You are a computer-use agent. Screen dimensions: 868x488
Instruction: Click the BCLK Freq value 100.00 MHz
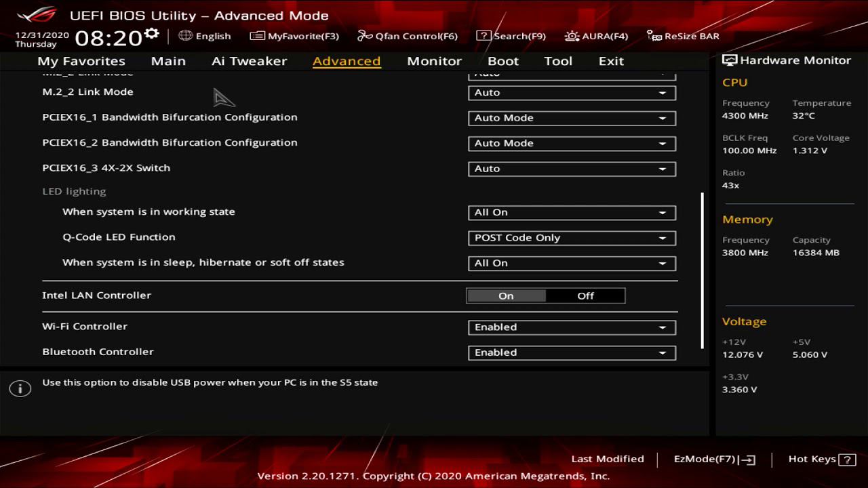click(749, 150)
